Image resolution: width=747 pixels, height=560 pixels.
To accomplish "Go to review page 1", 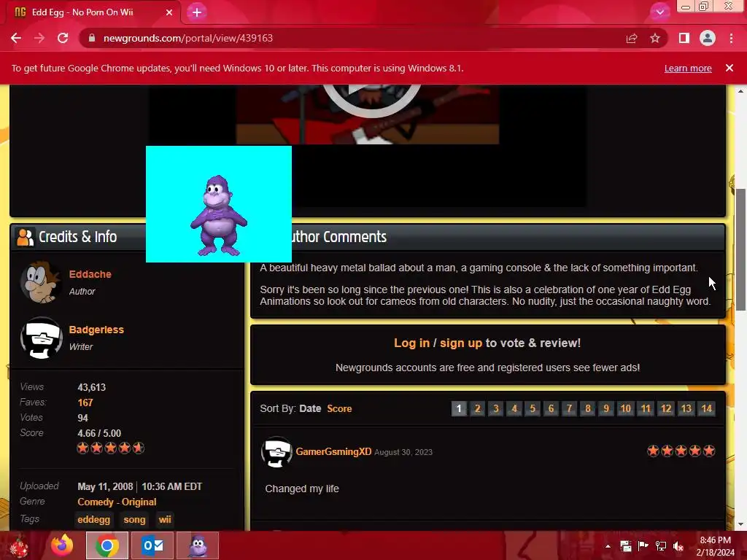I will pos(459,408).
